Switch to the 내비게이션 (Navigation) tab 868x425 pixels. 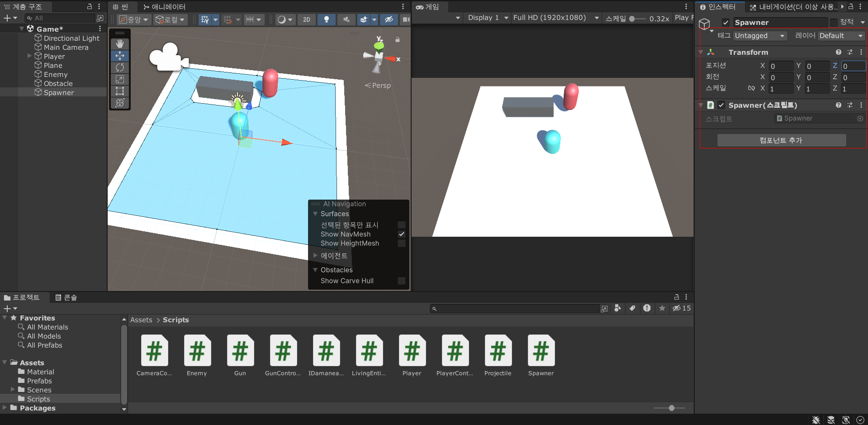(794, 7)
